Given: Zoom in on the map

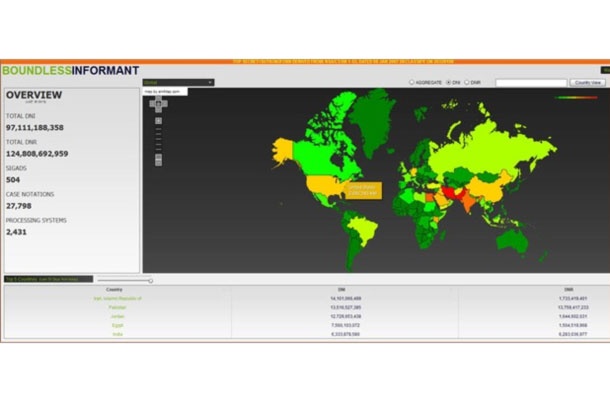Looking at the screenshot, I should click(x=158, y=120).
